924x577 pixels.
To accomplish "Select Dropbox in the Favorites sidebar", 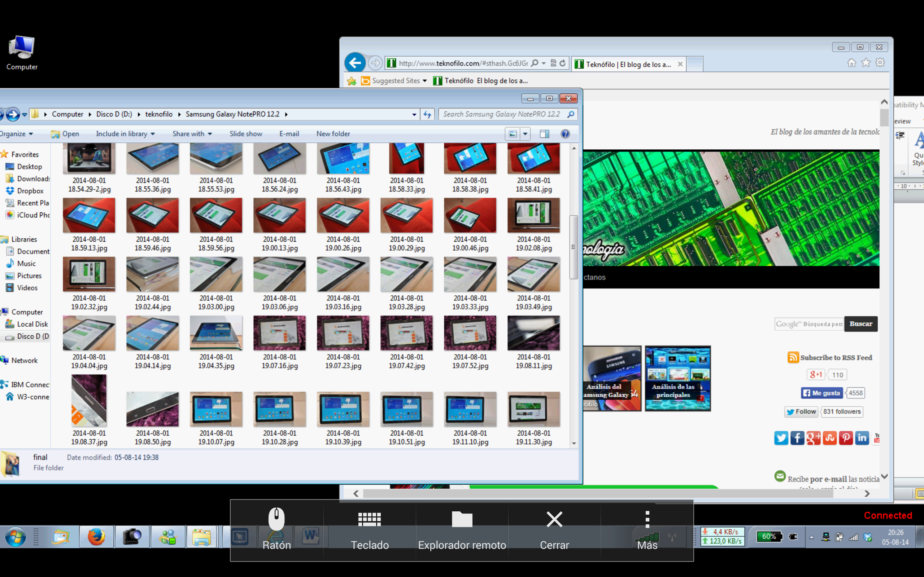I will [30, 191].
